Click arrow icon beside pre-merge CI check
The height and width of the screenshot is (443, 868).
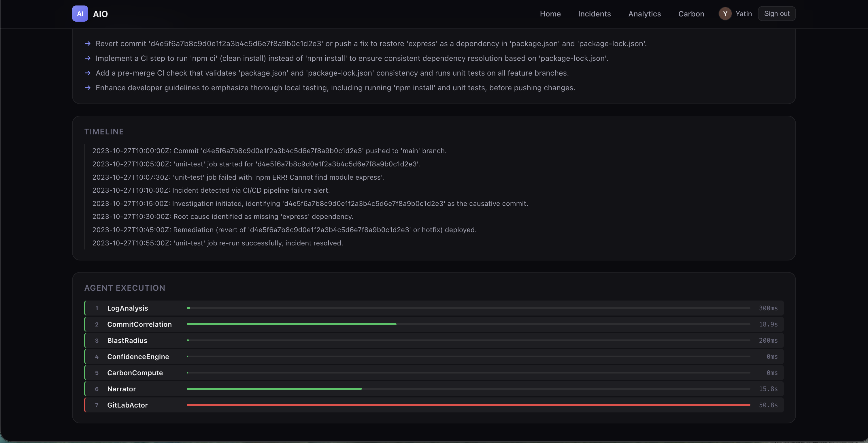tap(88, 73)
